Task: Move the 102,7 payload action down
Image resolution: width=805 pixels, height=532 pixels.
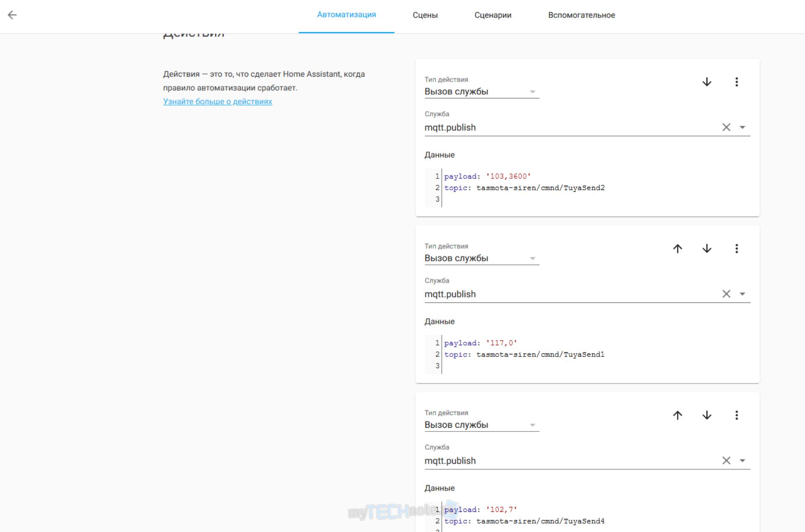Action: coord(707,415)
